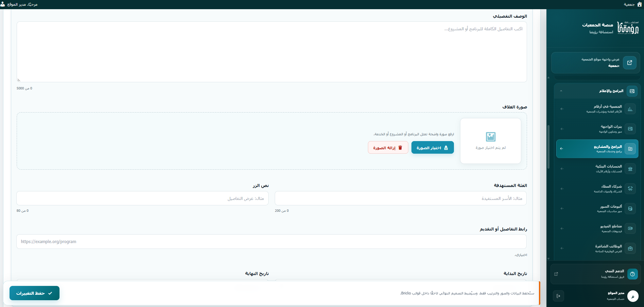Click the اختيار الصورة upload button
This screenshot has width=644, height=307.
[433, 148]
